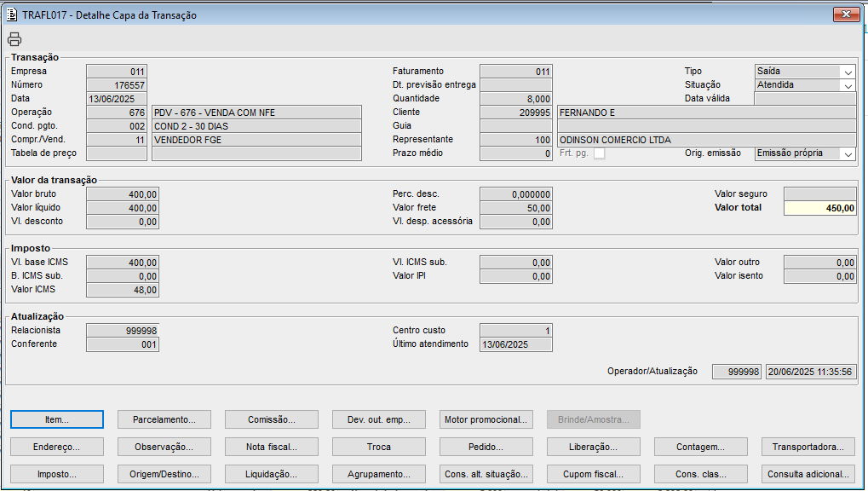Click the Motor promocional... button

point(486,419)
